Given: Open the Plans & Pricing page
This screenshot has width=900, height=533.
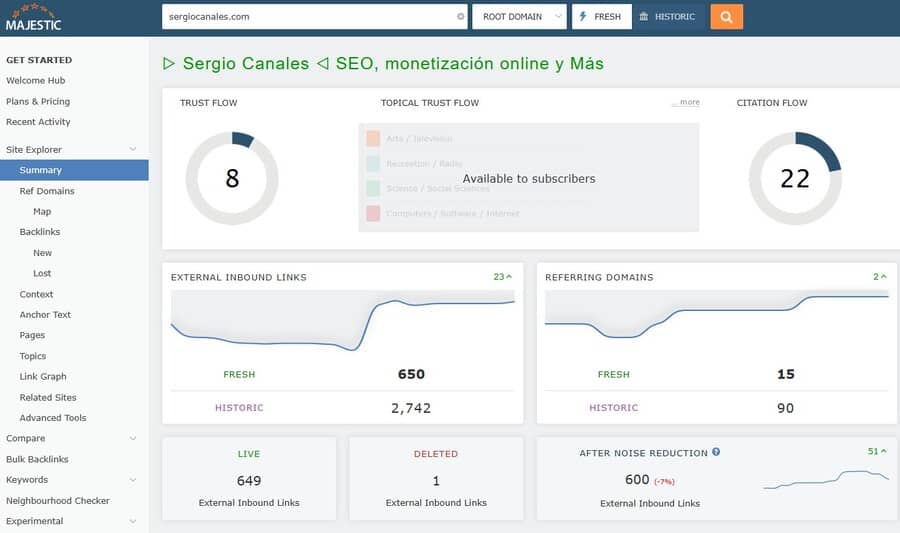Looking at the screenshot, I should (38, 102).
